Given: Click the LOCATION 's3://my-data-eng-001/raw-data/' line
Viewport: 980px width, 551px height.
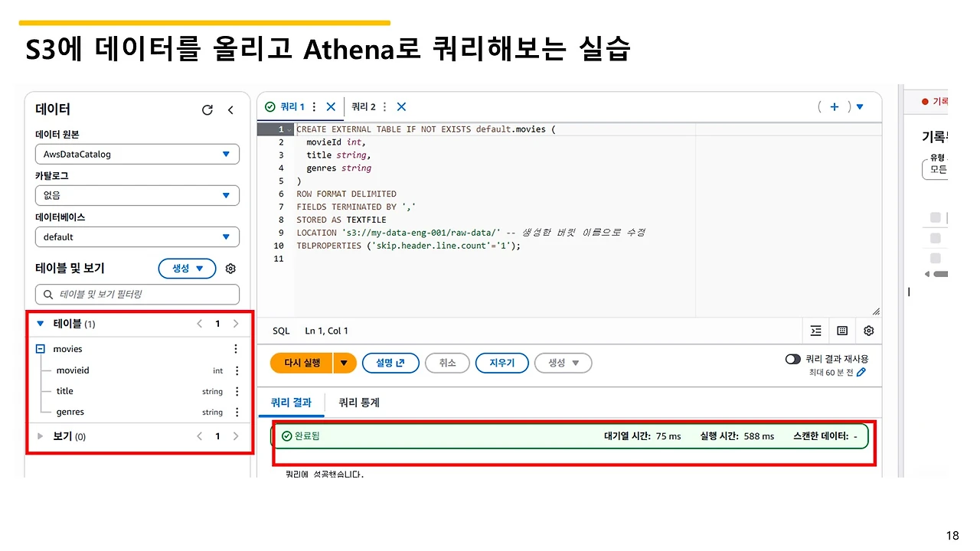Looking at the screenshot, I should pyautogui.click(x=471, y=233).
